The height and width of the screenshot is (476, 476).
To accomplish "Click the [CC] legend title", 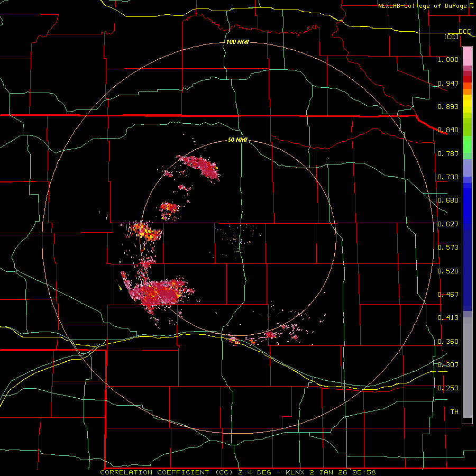I will pyautogui.click(x=452, y=37).
